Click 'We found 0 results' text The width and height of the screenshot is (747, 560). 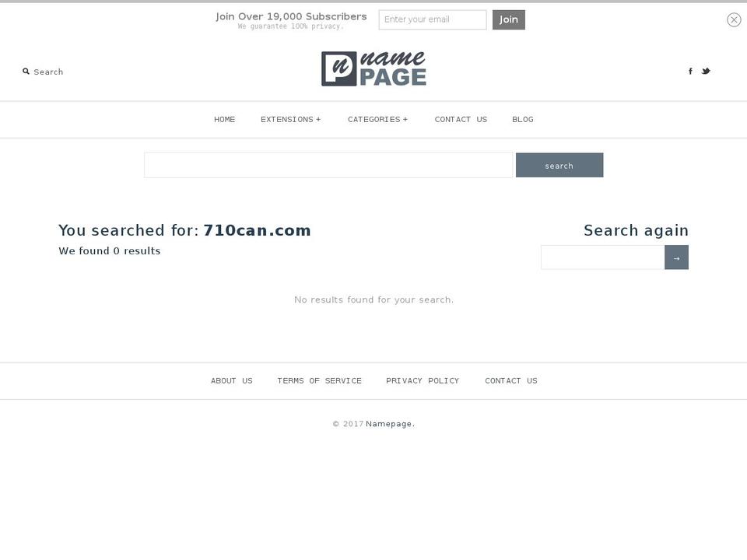click(110, 251)
